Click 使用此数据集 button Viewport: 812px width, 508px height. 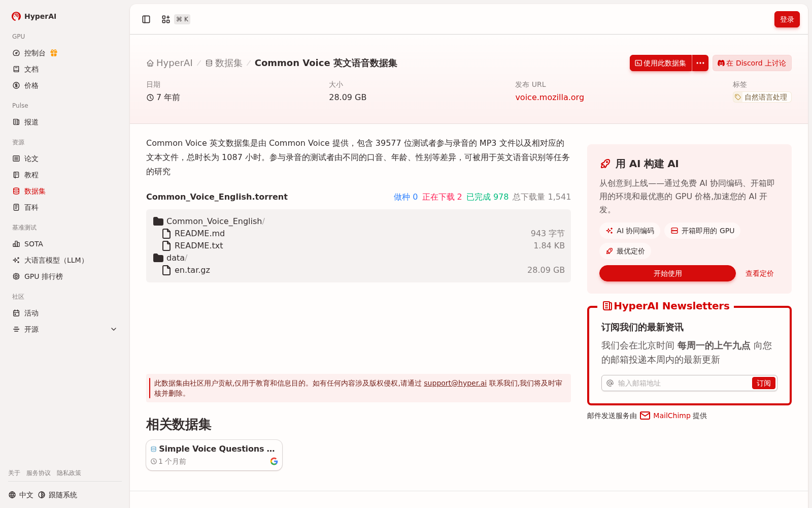(661, 63)
